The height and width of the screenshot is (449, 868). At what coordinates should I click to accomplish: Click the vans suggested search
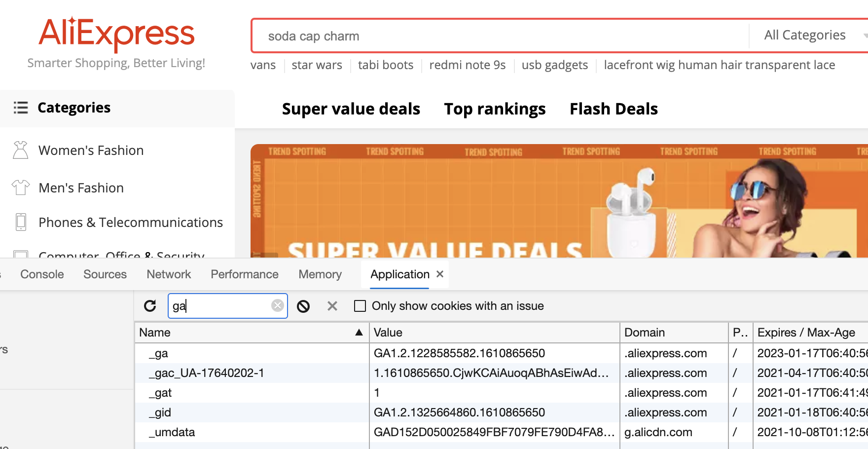click(263, 65)
